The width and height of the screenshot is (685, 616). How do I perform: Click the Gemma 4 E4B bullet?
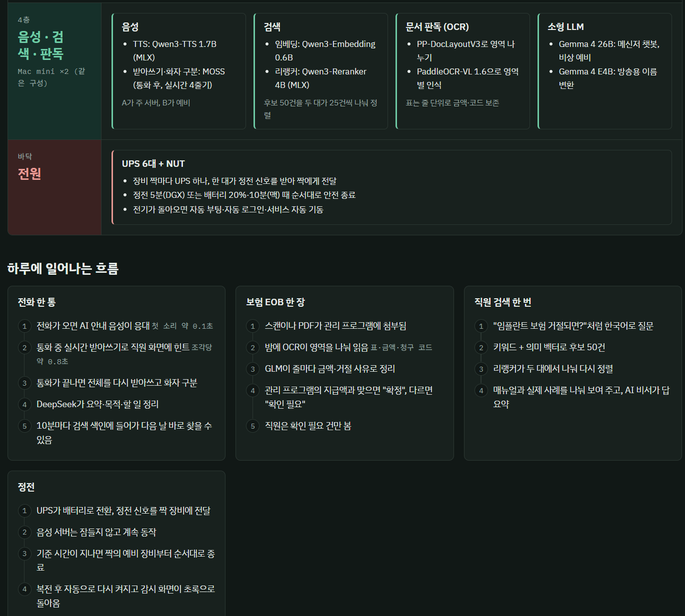pos(608,78)
